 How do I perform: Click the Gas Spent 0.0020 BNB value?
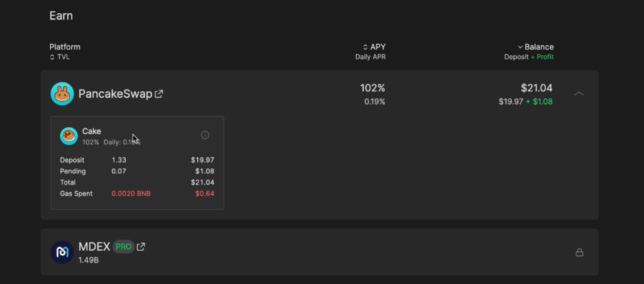point(131,193)
